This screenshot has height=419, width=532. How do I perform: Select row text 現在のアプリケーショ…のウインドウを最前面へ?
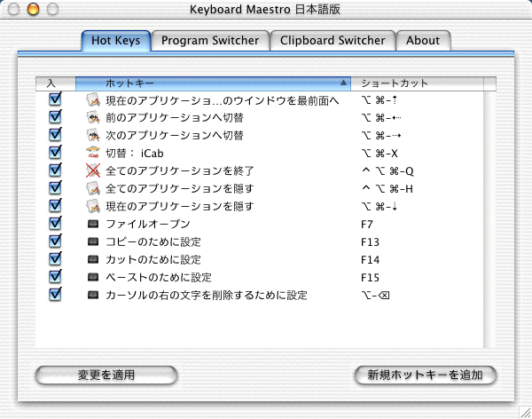[x=223, y=100]
